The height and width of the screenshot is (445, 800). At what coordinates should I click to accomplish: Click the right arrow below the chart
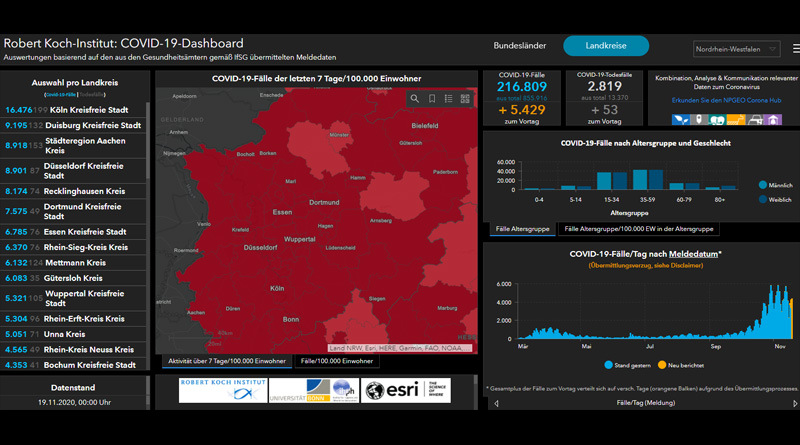(794, 403)
